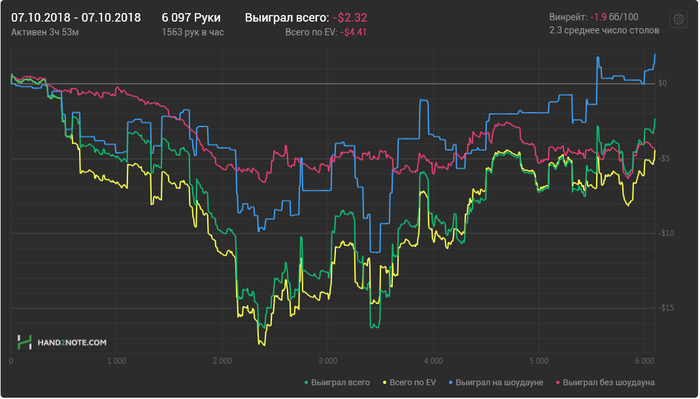Click the 'Всего по EV' legend label
The width and height of the screenshot is (700, 399).
pos(412,382)
